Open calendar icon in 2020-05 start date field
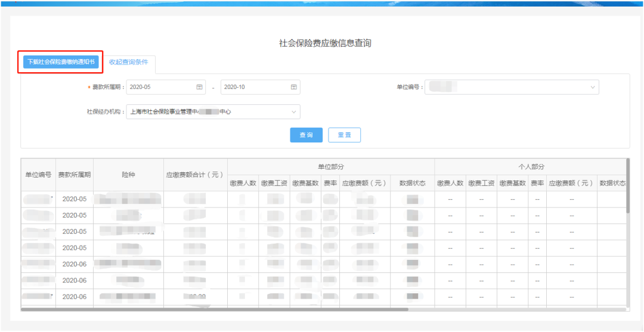The height and width of the screenshot is (332, 644). tap(199, 87)
